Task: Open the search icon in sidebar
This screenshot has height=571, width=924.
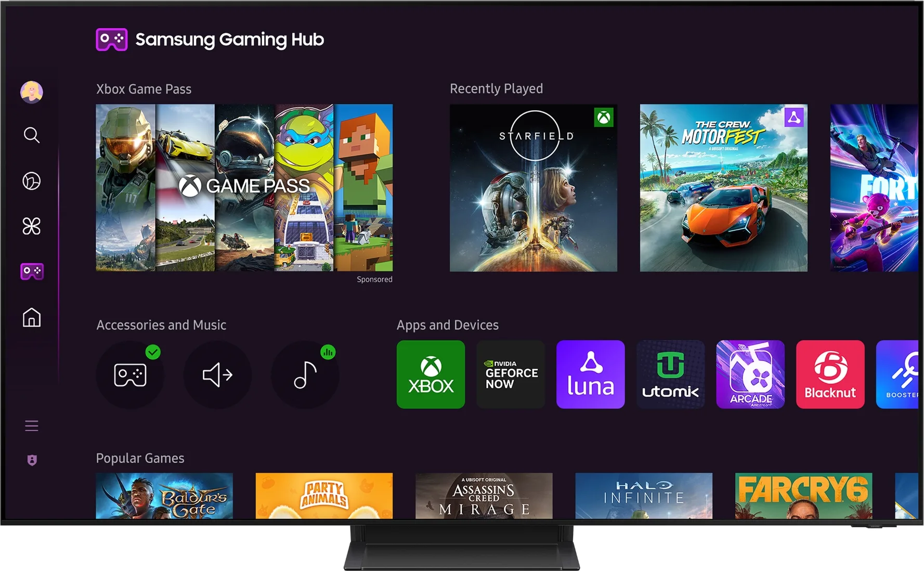Action: pos(32,135)
